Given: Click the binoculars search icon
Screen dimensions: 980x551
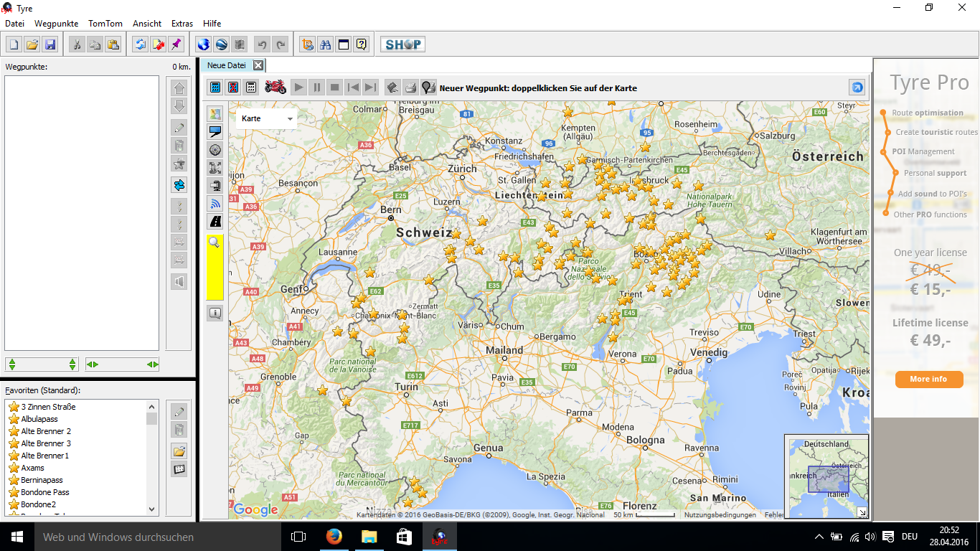Looking at the screenshot, I should click(326, 44).
